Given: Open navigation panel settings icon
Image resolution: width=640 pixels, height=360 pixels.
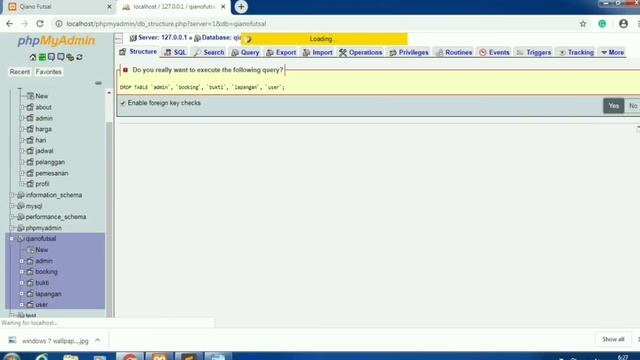Looking at the screenshot, I should click(x=70, y=57).
